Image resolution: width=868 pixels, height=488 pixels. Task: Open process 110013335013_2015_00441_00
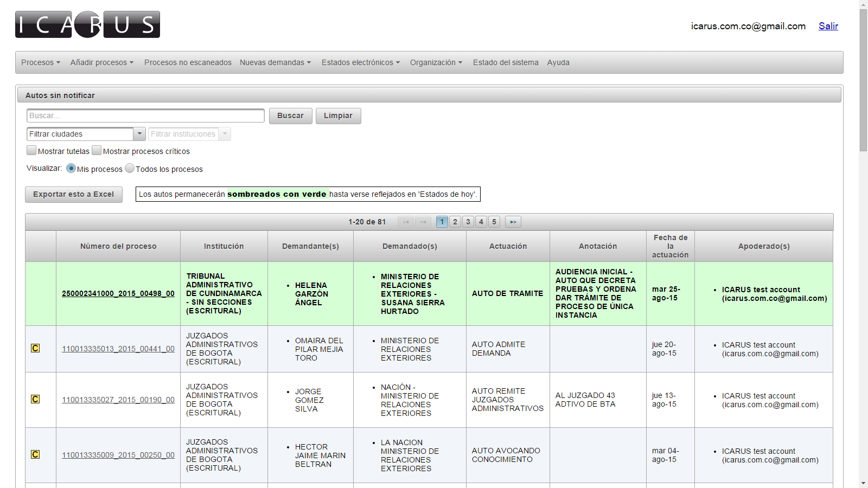tap(118, 349)
